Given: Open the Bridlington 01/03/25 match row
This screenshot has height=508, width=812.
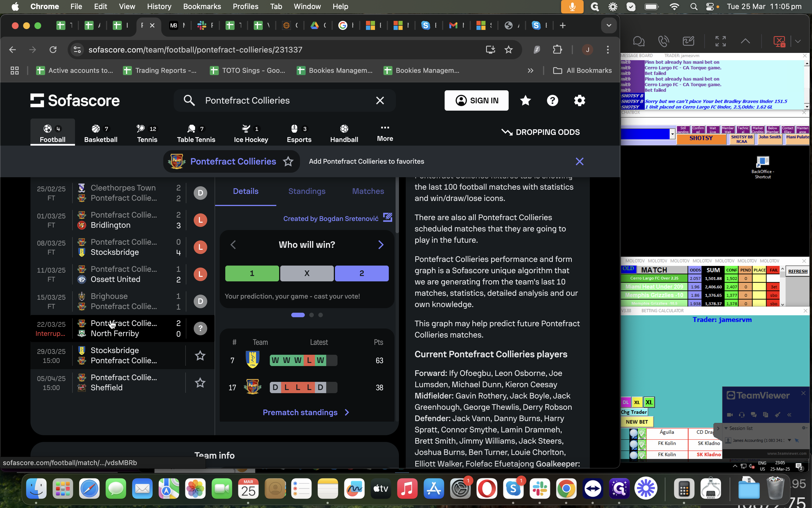Looking at the screenshot, I should [122, 220].
